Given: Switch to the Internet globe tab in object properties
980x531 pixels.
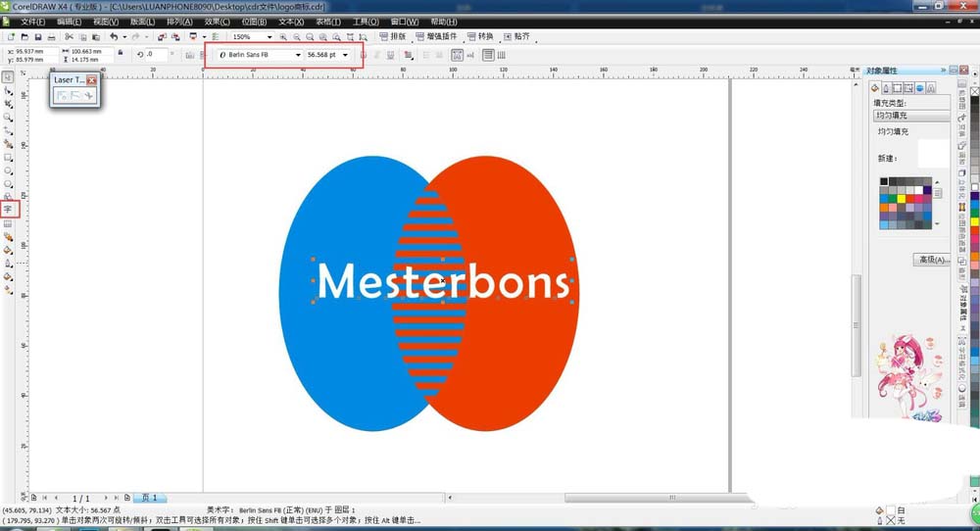Looking at the screenshot, I should 919,88.
